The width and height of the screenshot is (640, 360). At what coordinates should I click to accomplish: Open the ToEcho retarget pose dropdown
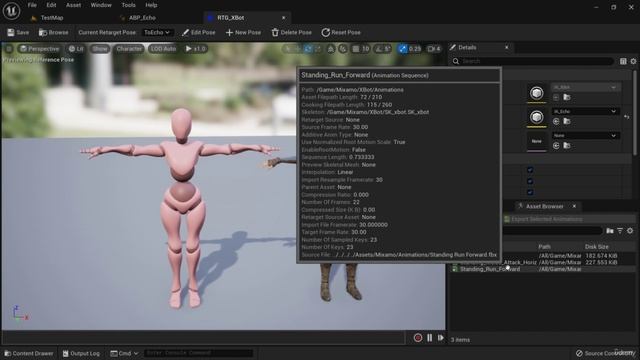point(157,32)
